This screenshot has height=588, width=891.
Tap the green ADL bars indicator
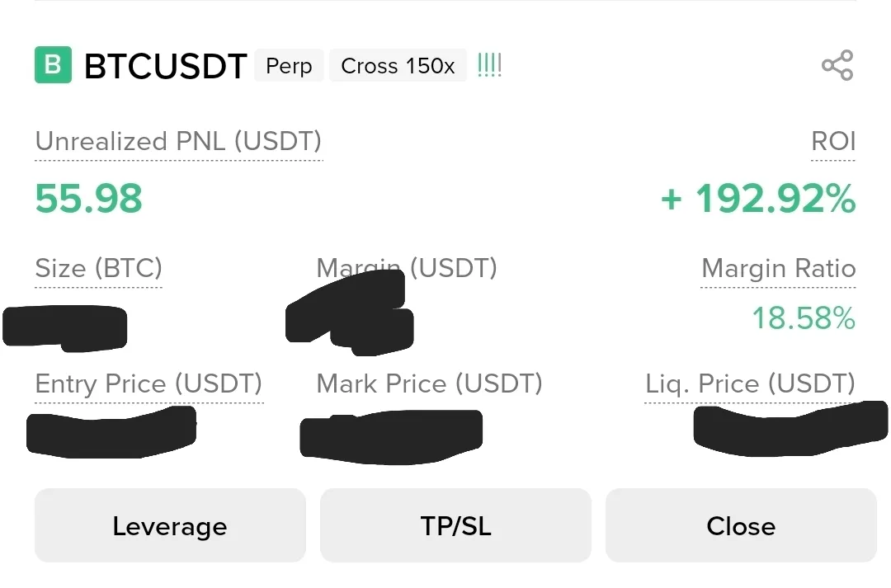489,66
